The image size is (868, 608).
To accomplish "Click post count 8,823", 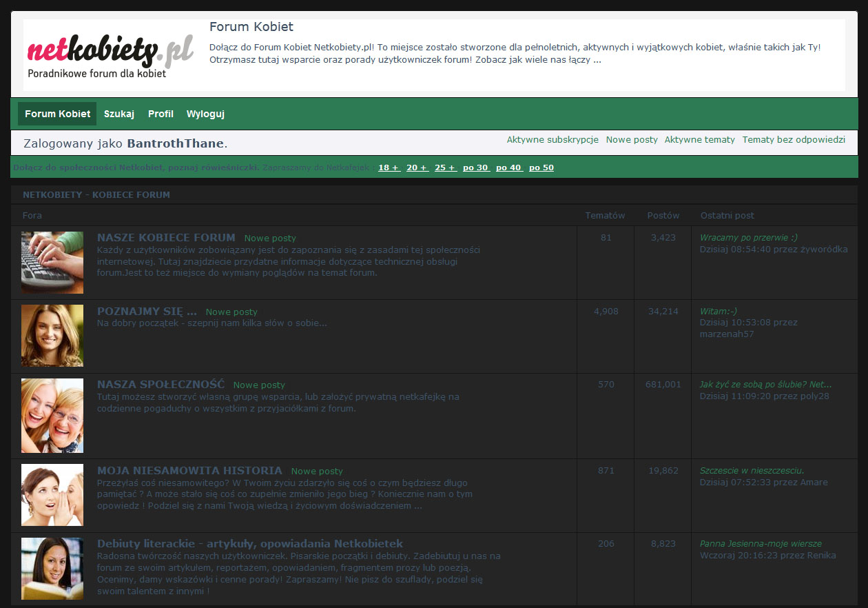I will coord(663,544).
